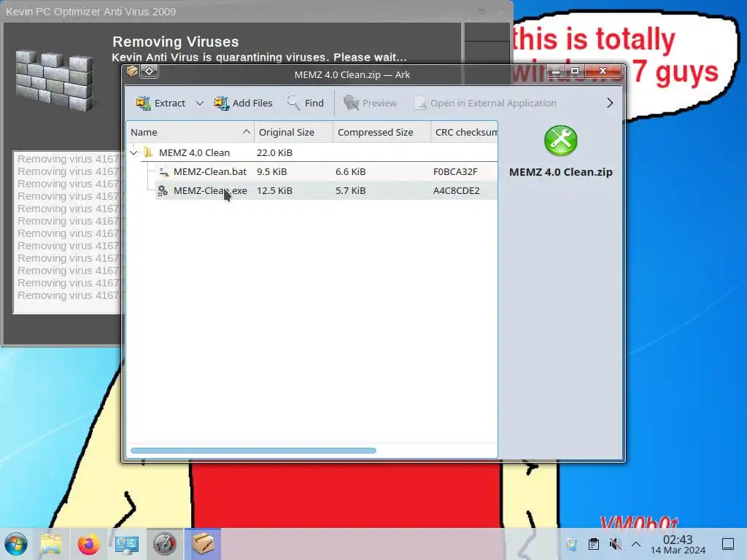Click the 5.7 KiB compressed size cell
The height and width of the screenshot is (560, 747).
(351, 191)
